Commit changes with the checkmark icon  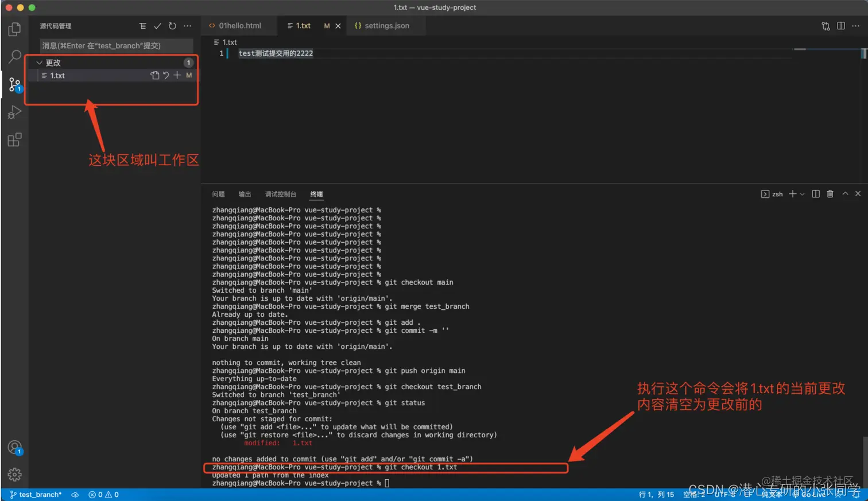pos(157,26)
